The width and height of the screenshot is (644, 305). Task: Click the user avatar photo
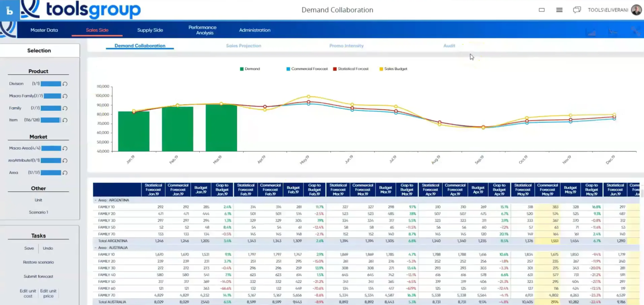coord(636,10)
